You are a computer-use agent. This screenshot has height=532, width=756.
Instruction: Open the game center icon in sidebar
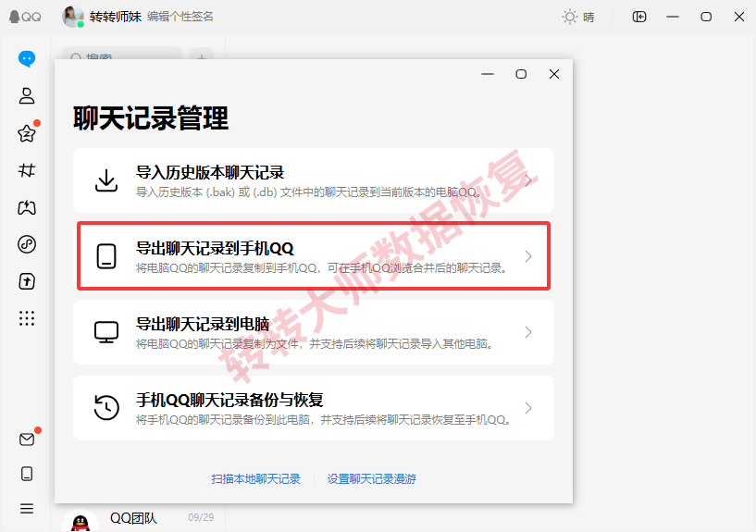[27, 207]
